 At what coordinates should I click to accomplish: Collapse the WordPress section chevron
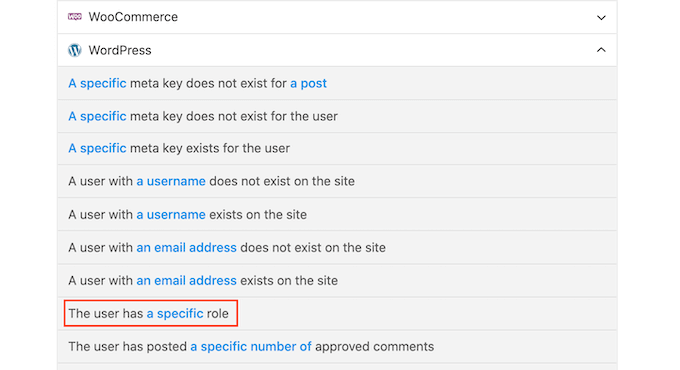point(601,50)
